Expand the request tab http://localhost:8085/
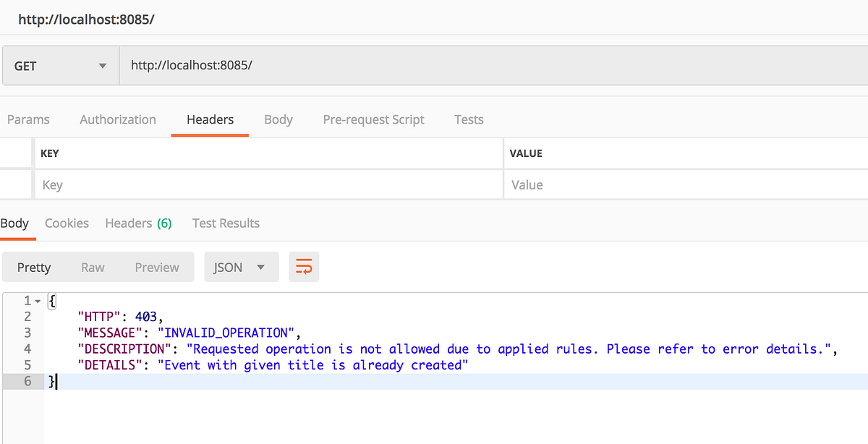Screen dimensions: 868x444 [x=86, y=20]
